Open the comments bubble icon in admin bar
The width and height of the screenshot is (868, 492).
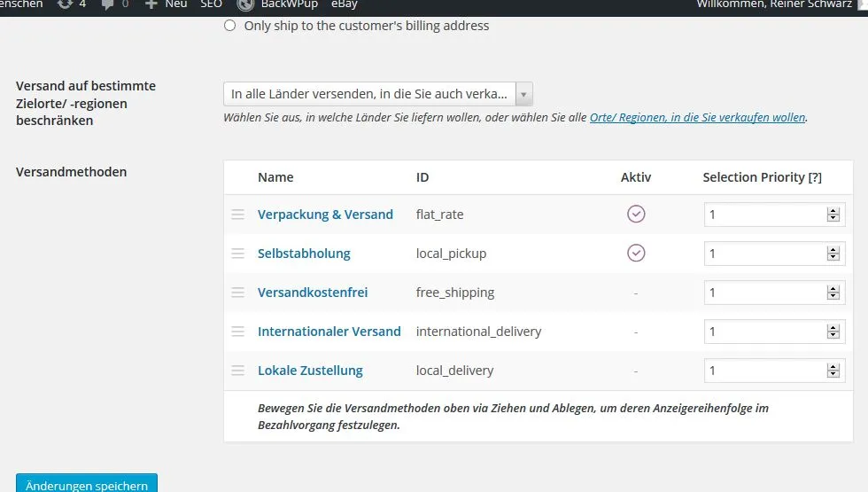point(107,4)
